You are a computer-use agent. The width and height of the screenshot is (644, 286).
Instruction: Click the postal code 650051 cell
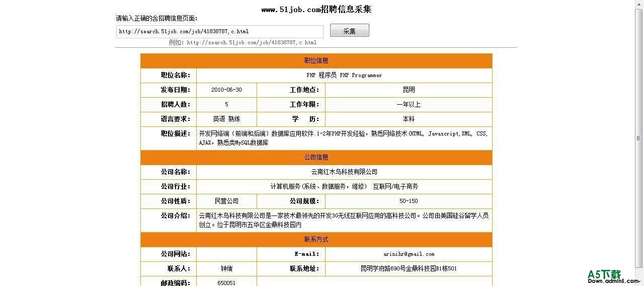point(226,283)
